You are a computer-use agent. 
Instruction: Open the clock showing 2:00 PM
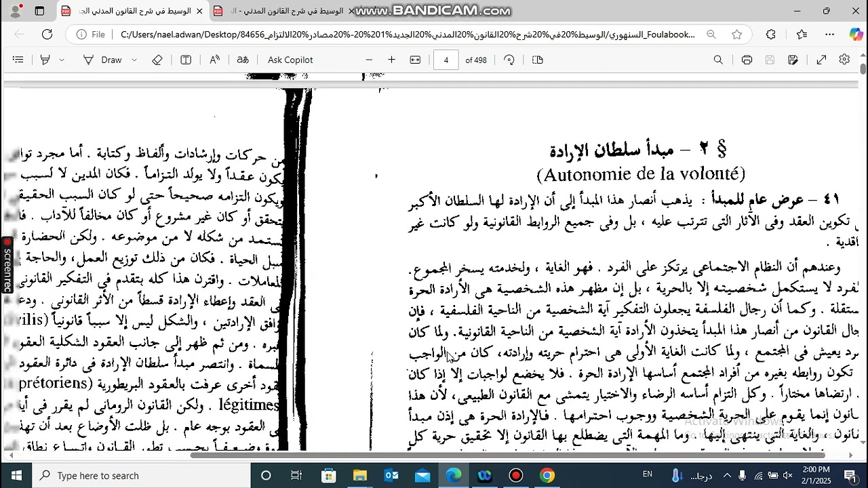(816, 475)
